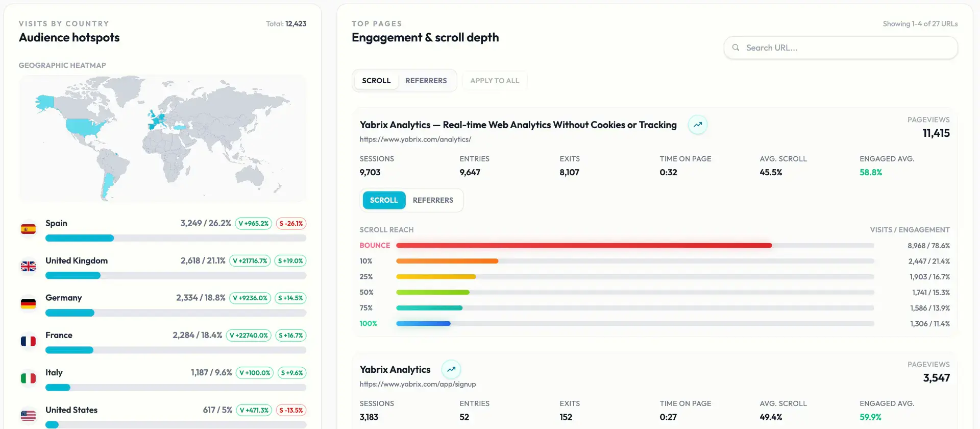This screenshot has height=429, width=980.
Task: Click Italy's visits progress bar
Action: (x=176, y=387)
